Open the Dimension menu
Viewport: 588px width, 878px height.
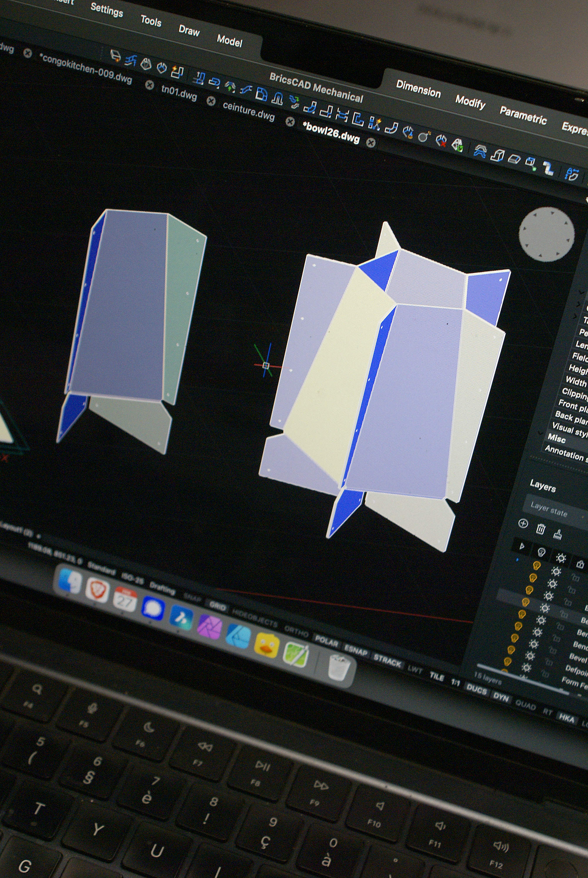[x=418, y=89]
